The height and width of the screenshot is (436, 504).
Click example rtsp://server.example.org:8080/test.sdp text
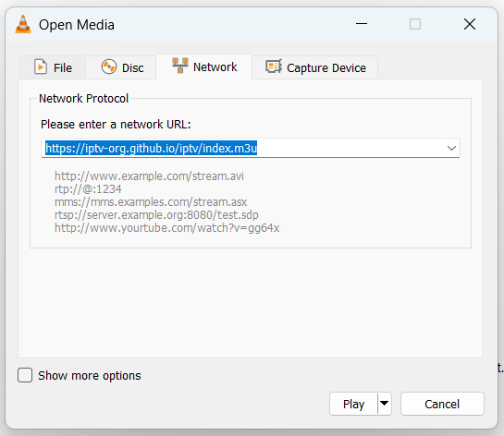[156, 215]
